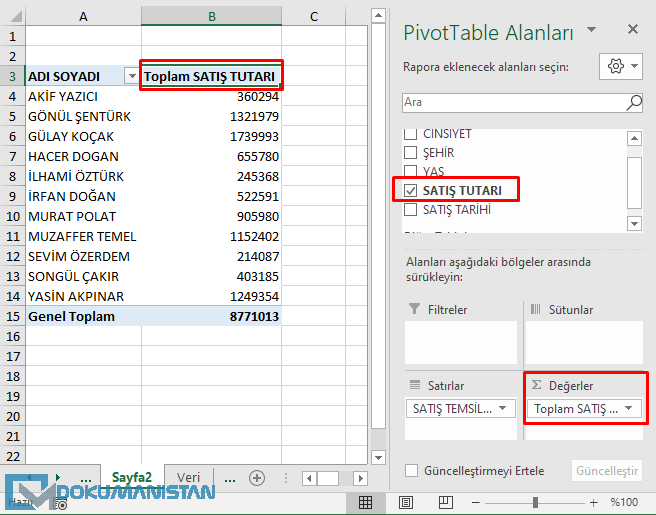Image resolution: width=656 pixels, height=515 pixels.
Task: Select the Genel Toplam cell
Action: [x=83, y=316]
